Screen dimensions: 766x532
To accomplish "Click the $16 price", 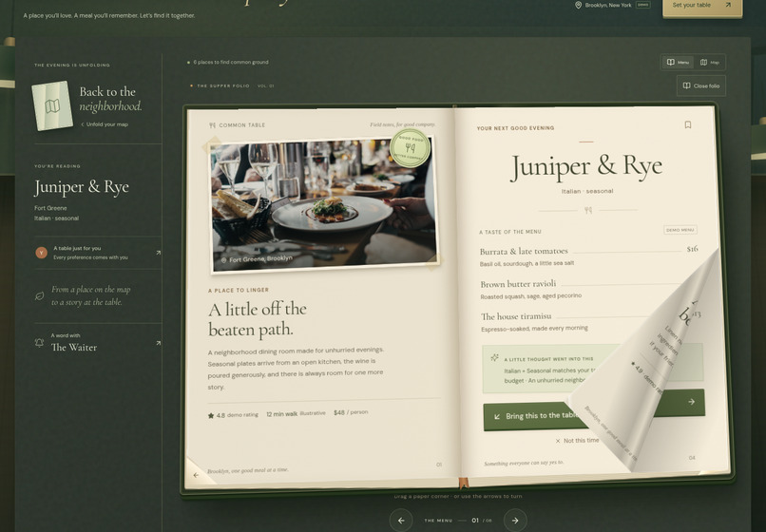I will [x=692, y=249].
